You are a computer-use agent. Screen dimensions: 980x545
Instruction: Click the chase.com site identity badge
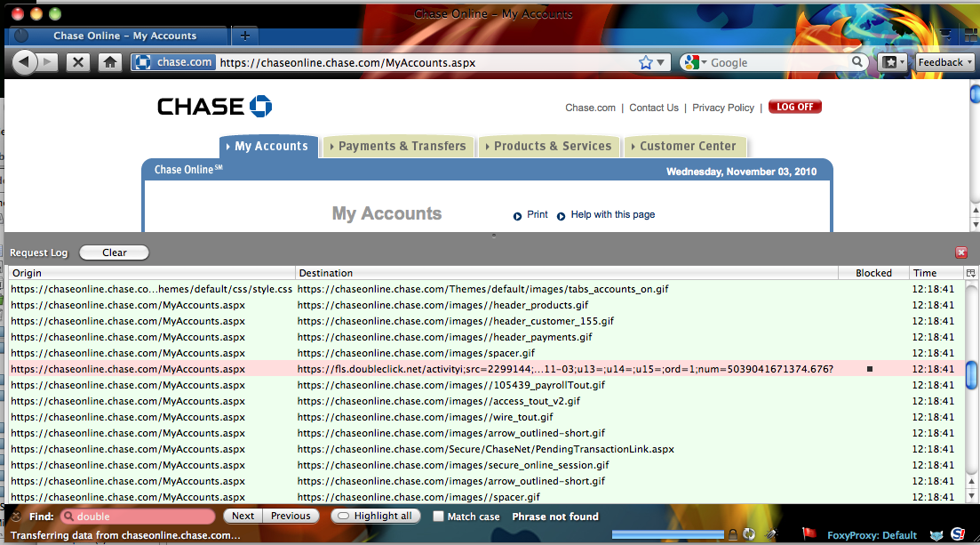(174, 62)
